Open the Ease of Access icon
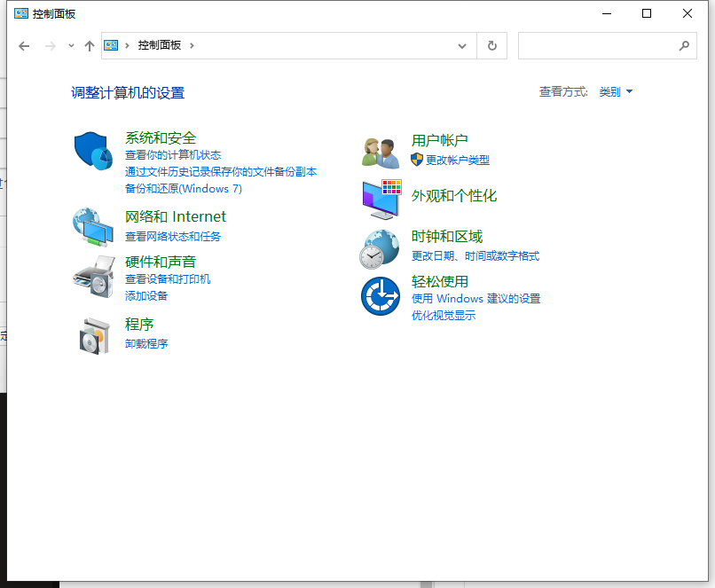 click(x=381, y=296)
